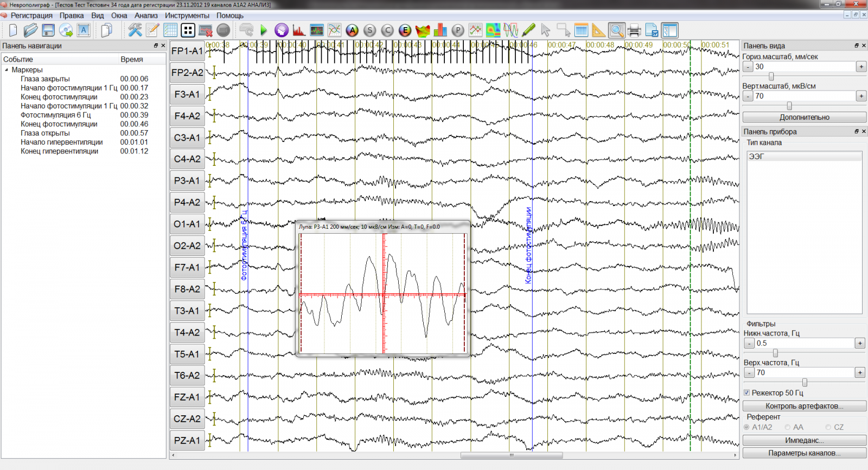This screenshot has width=868, height=470.
Task: Click the Верт.масштаб slider handle
Action: 789,106
